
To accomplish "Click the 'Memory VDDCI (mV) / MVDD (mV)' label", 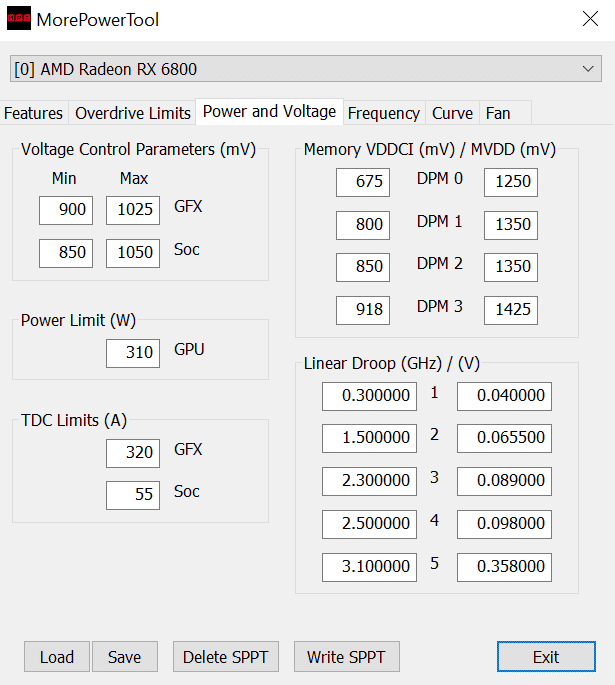I will point(430,150).
